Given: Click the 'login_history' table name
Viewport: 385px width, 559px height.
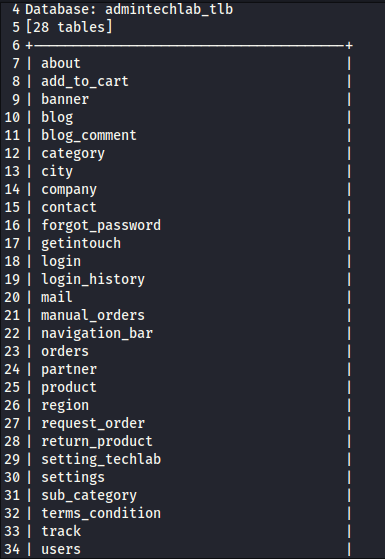Looking at the screenshot, I should (x=93, y=279).
